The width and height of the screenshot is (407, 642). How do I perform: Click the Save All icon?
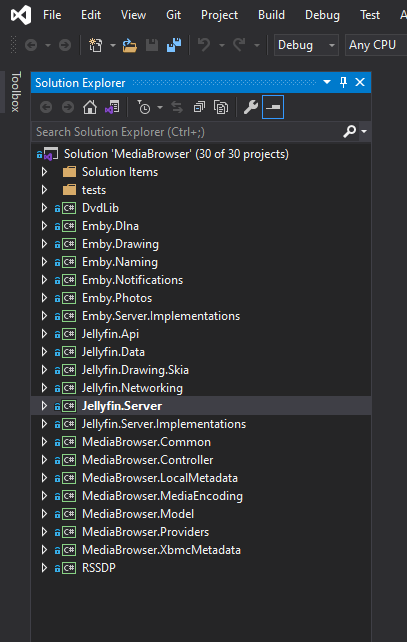point(174,45)
